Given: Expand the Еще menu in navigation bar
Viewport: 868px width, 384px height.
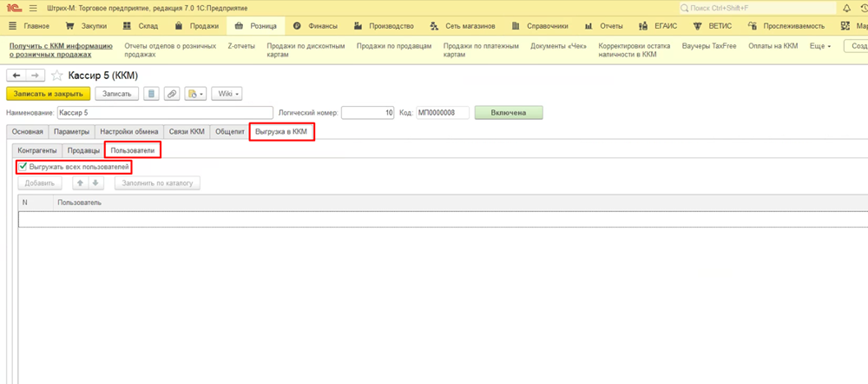Looking at the screenshot, I should pyautogui.click(x=820, y=45).
